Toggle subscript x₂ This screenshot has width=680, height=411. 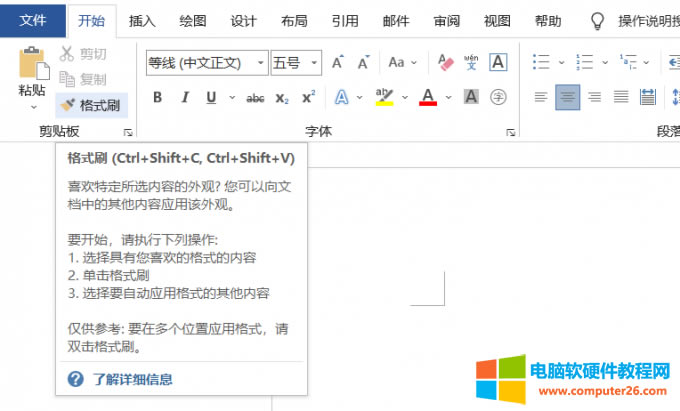click(x=282, y=98)
